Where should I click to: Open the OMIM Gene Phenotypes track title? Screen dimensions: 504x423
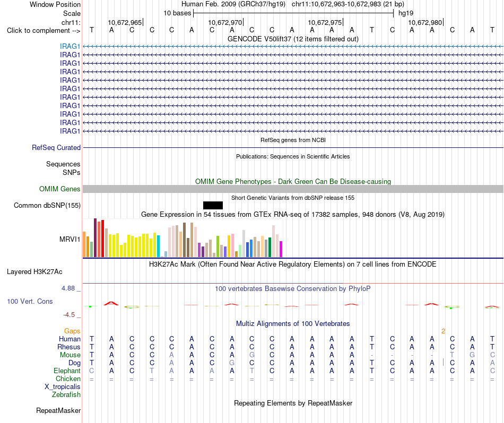[293, 181]
